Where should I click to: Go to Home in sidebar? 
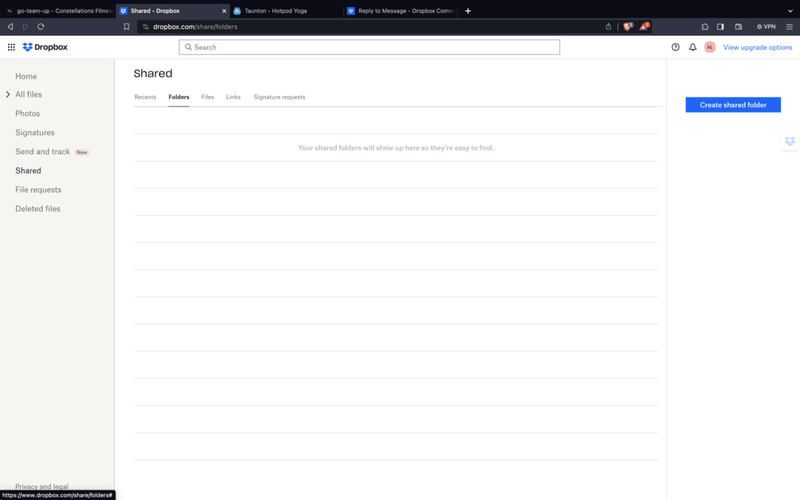(26, 76)
